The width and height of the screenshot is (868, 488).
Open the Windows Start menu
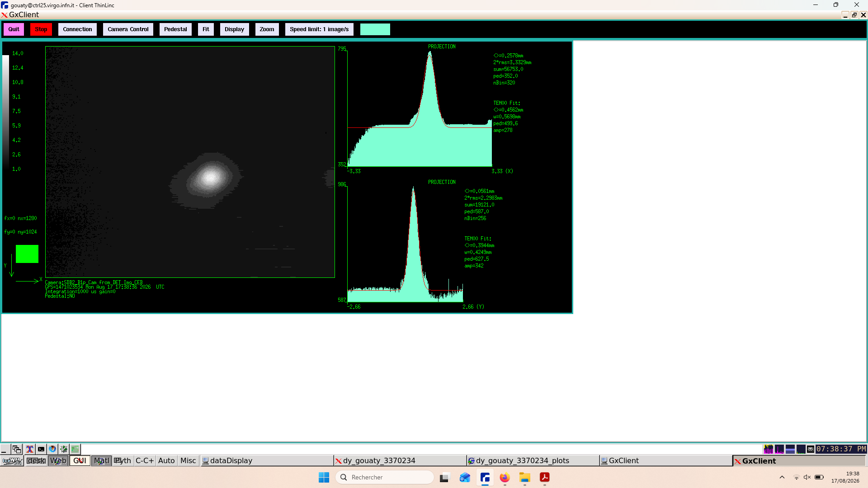pos(324,478)
